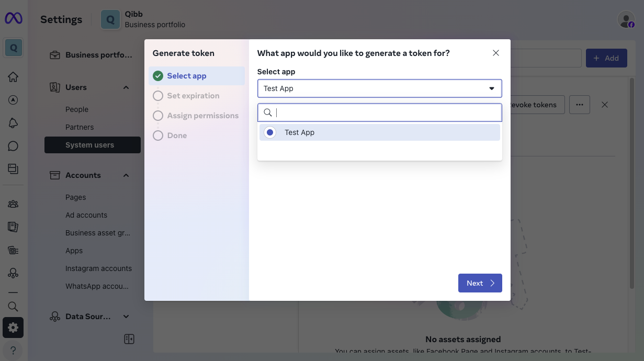Open the content posts icon in left rail
The height and width of the screenshot is (361, 644).
click(13, 168)
